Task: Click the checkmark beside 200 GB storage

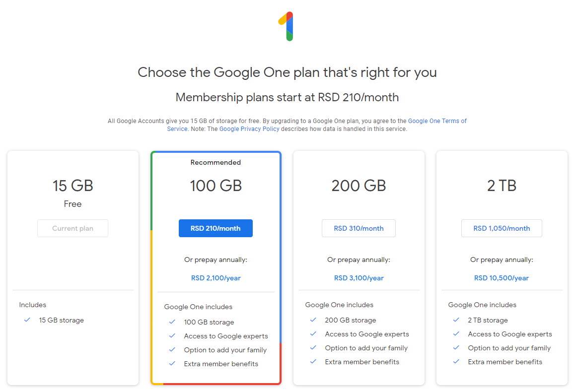Action: (x=313, y=320)
